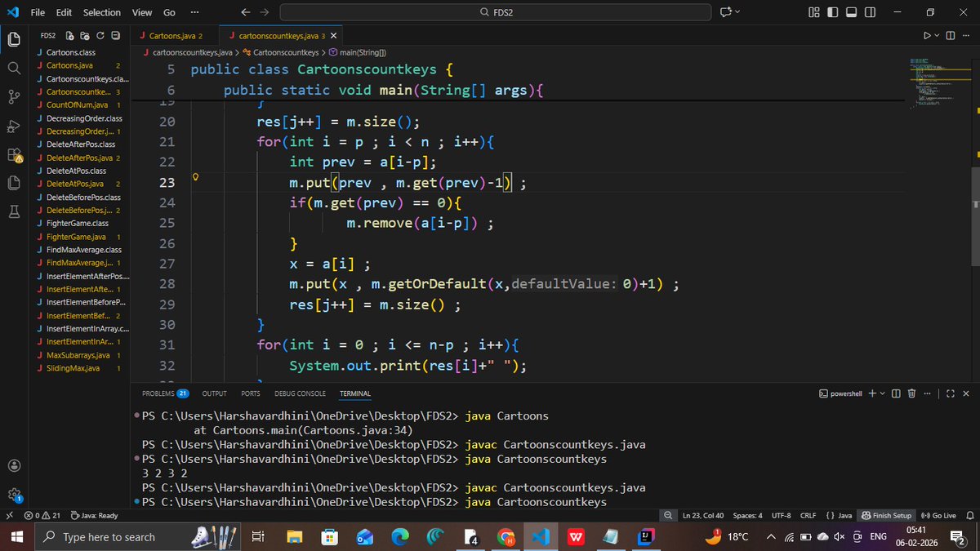Open errors and warnings count in status bar
The height and width of the screenshot is (551, 980).
42,516
